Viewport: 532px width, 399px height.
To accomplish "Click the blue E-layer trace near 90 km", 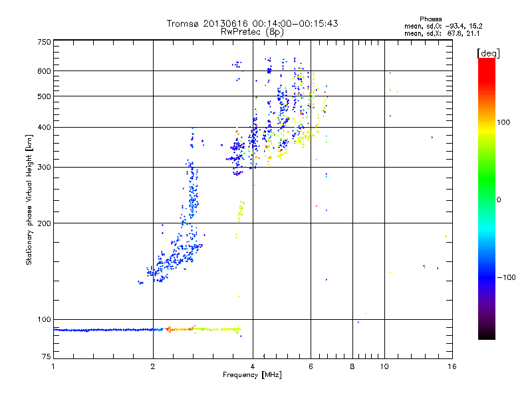I will pos(107,330).
